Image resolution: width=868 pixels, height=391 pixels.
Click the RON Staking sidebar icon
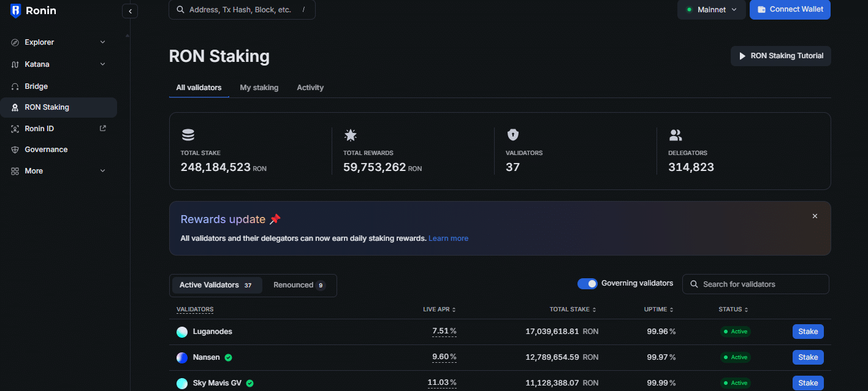coord(15,107)
